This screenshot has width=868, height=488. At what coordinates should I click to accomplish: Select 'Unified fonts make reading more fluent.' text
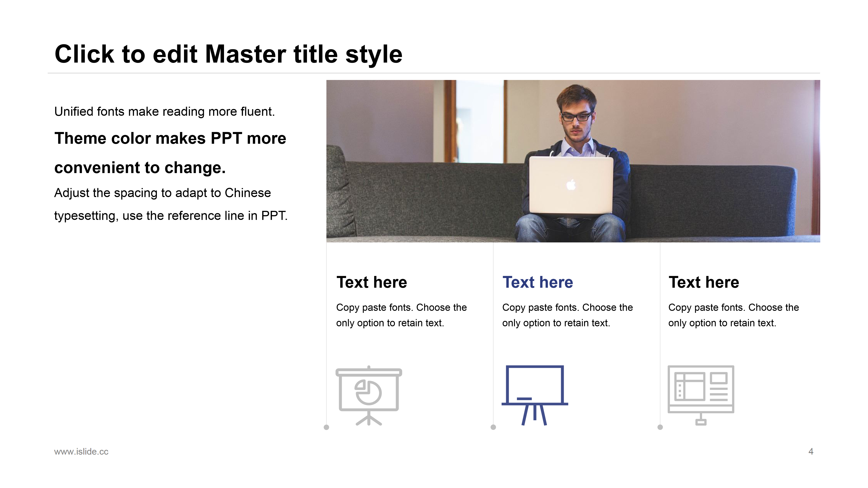(x=164, y=111)
